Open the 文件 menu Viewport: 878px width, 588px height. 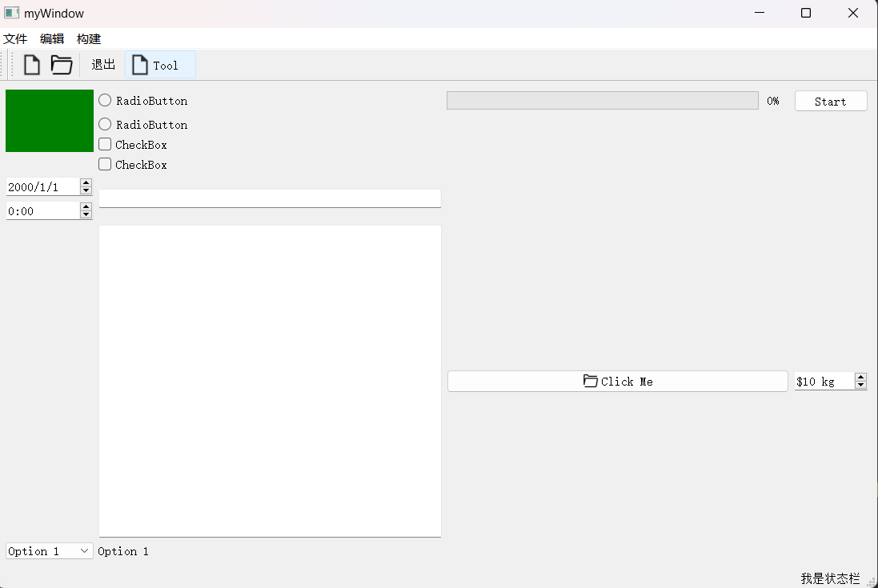pos(15,38)
